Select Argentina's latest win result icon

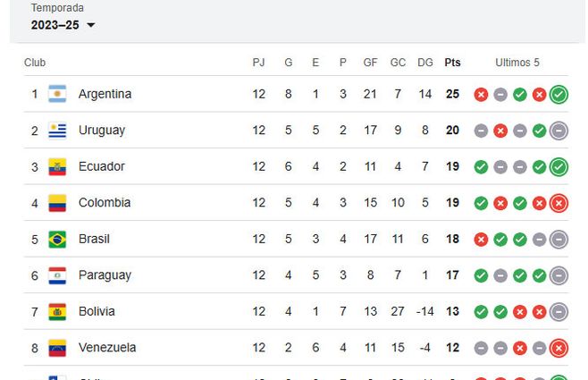click(559, 94)
